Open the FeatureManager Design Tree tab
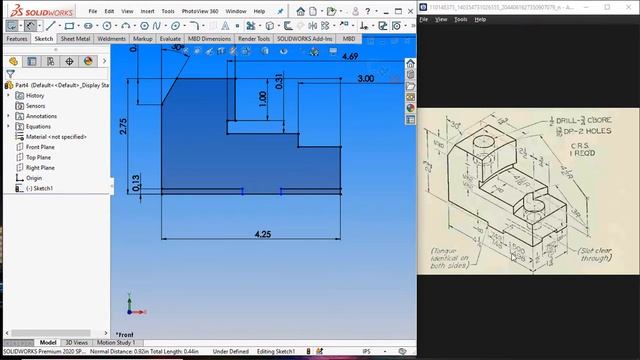The width and height of the screenshot is (640, 360). (x=13, y=61)
